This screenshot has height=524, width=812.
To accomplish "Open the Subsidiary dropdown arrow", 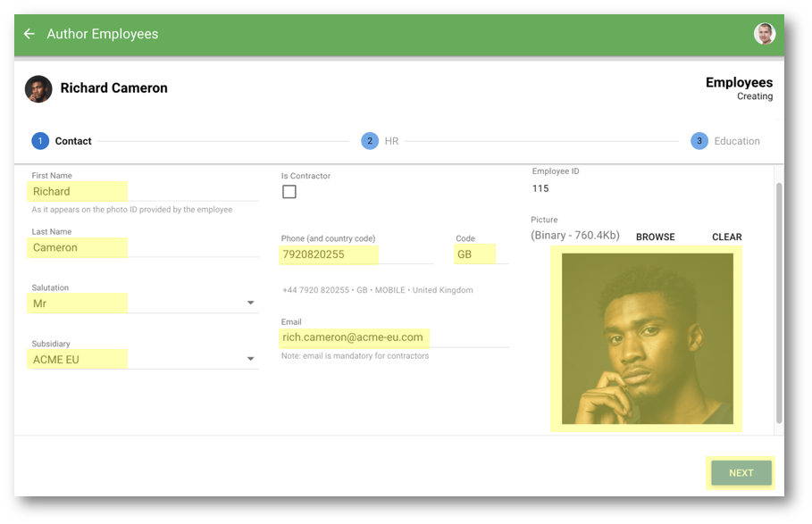I will pos(251,359).
